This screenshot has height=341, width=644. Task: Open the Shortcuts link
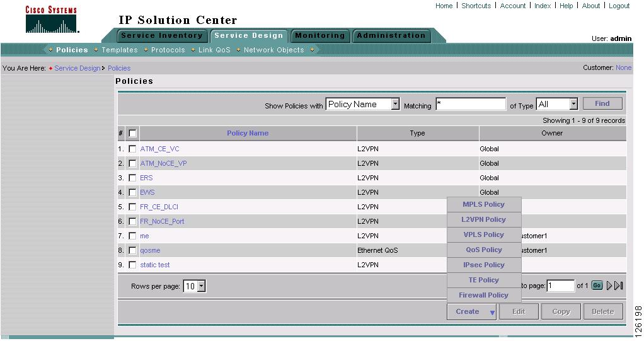pyautogui.click(x=476, y=6)
